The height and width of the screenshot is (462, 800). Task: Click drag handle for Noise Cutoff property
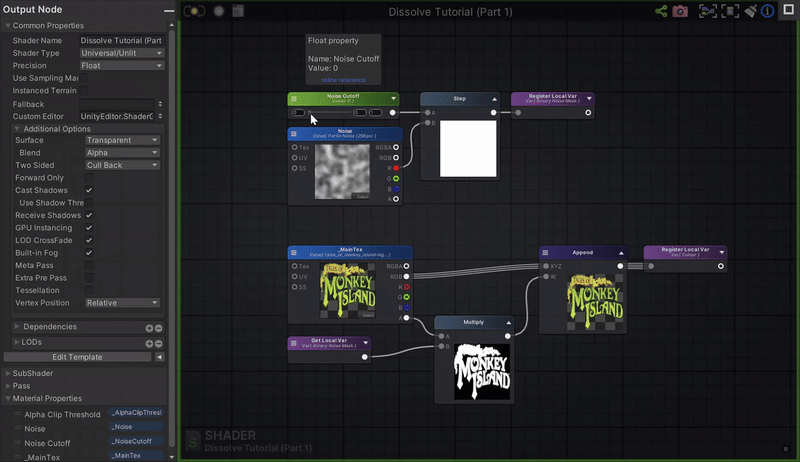pos(17,443)
